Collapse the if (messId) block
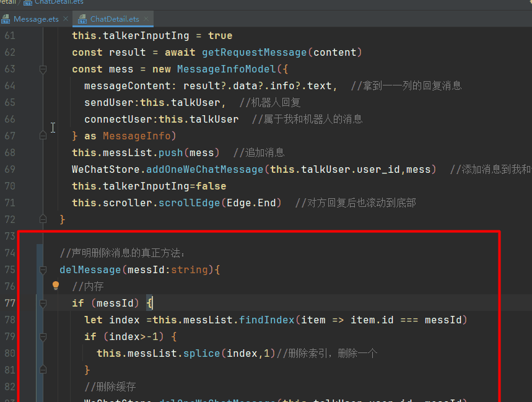The width and height of the screenshot is (532, 402). [x=43, y=304]
